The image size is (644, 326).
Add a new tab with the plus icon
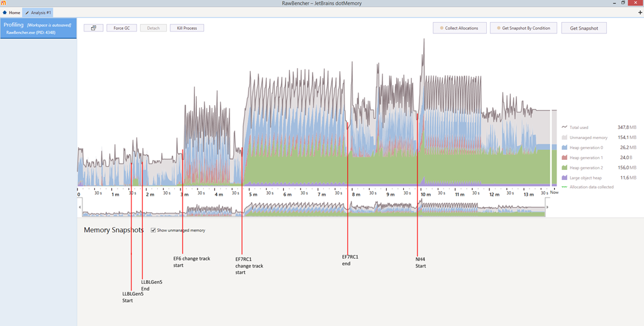pyautogui.click(x=640, y=13)
